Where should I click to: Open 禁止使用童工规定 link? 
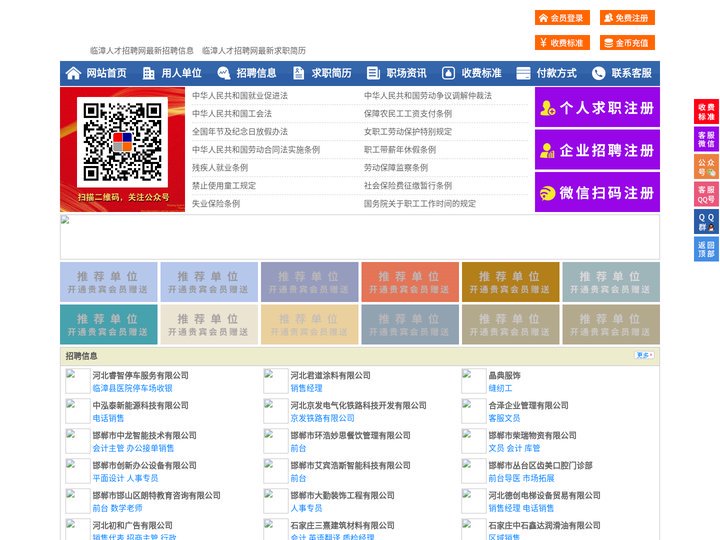point(224,186)
